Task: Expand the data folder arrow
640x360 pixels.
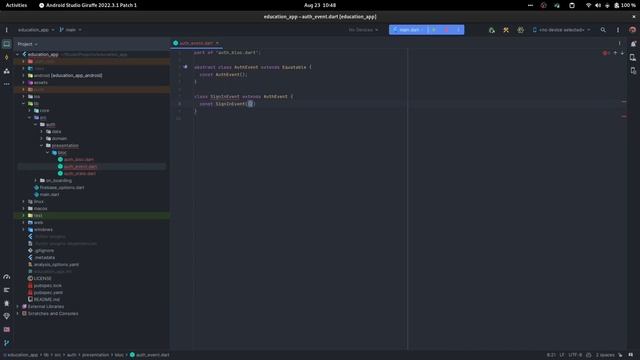Action: click(42, 131)
